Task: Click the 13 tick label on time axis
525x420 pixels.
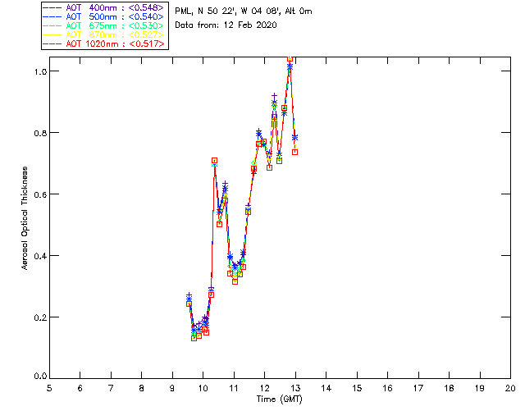Action: click(295, 388)
